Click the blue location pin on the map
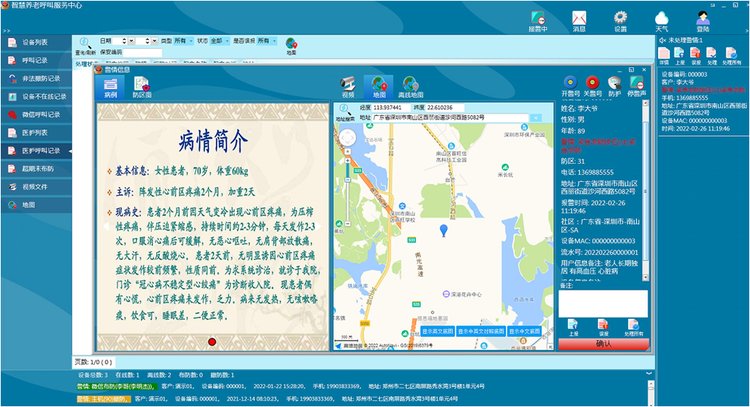This screenshot has height=407, width=750. click(x=444, y=231)
